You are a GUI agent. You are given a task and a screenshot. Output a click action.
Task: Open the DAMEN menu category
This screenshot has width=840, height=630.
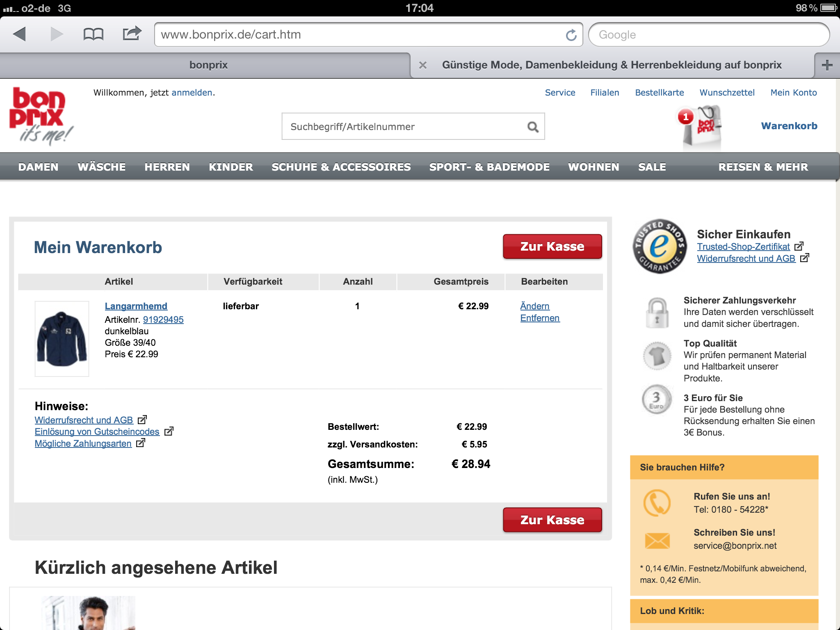click(38, 167)
